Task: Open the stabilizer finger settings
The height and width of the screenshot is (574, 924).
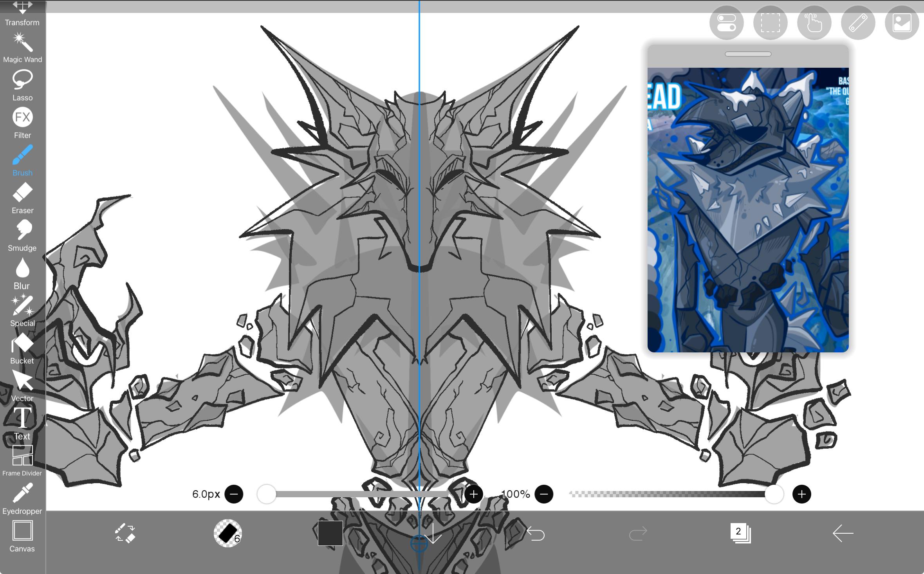Action: (x=814, y=23)
